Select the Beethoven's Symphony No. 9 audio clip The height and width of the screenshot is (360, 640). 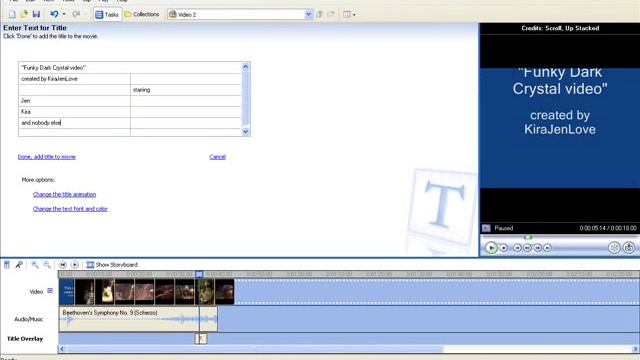click(138, 319)
